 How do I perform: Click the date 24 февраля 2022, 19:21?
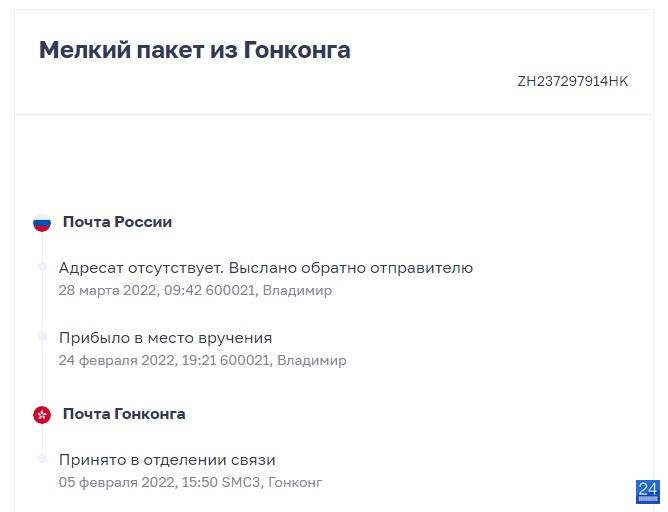pyautogui.click(x=137, y=360)
